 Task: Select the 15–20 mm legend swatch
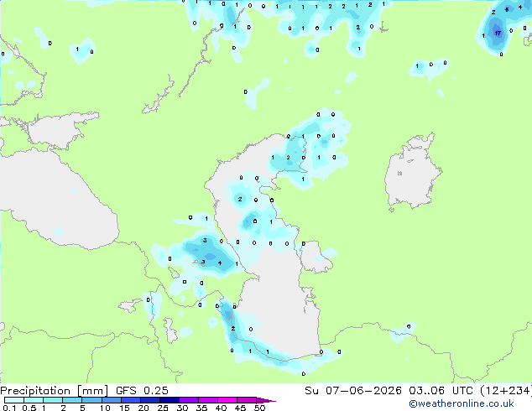click(x=130, y=400)
